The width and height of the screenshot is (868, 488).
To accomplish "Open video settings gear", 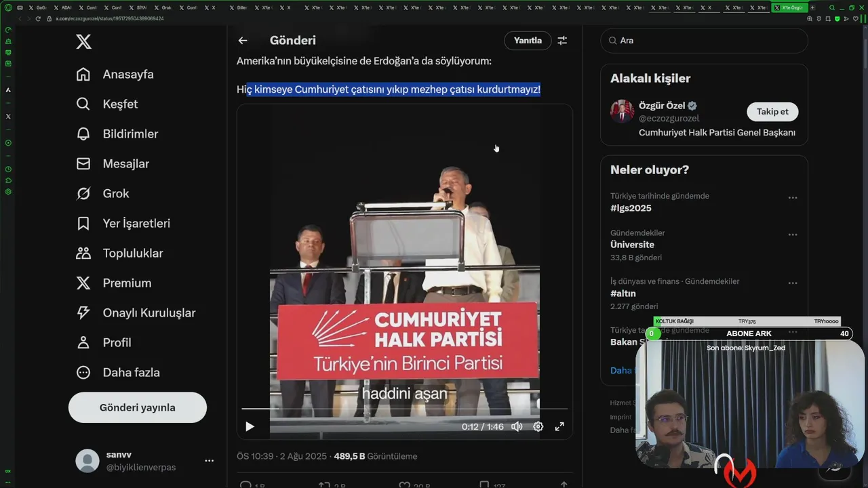I will pos(538,426).
